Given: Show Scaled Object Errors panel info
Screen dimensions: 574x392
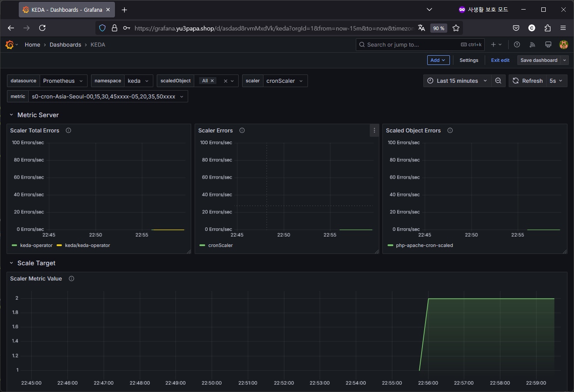Looking at the screenshot, I should (450, 130).
